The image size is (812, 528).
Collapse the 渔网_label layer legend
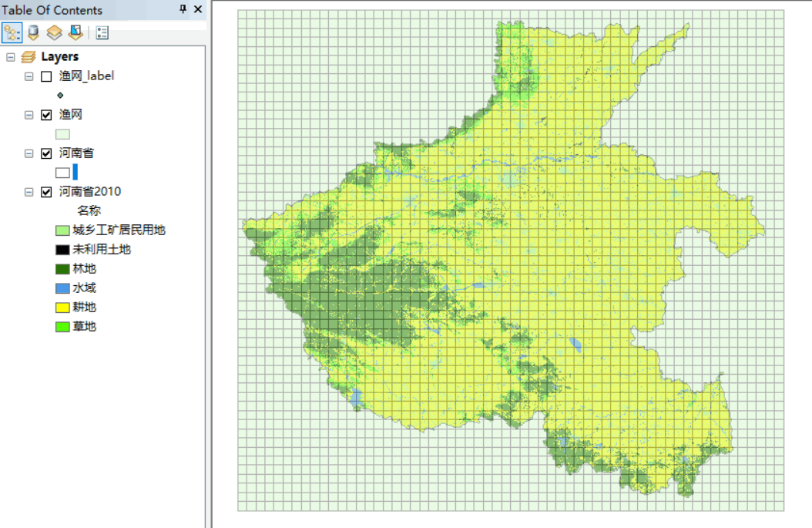point(29,76)
